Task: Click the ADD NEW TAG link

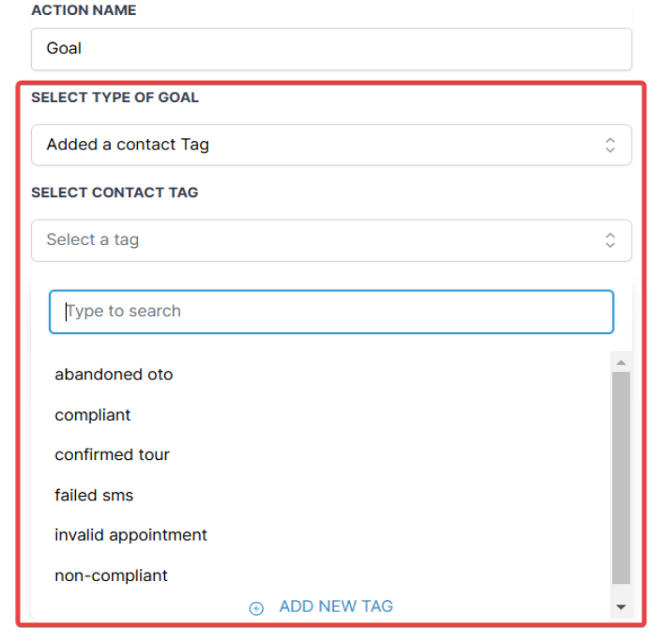Action: tap(335, 606)
